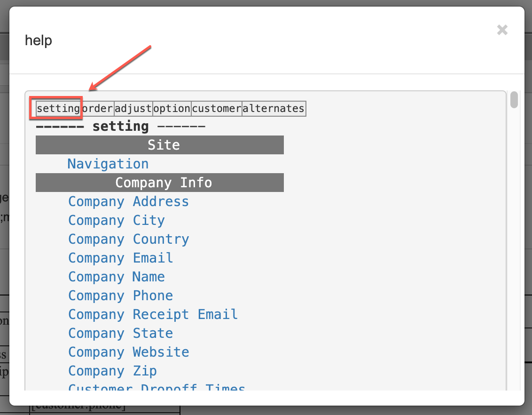The width and height of the screenshot is (532, 415).
Task: Open the Company City link
Action: [117, 220]
